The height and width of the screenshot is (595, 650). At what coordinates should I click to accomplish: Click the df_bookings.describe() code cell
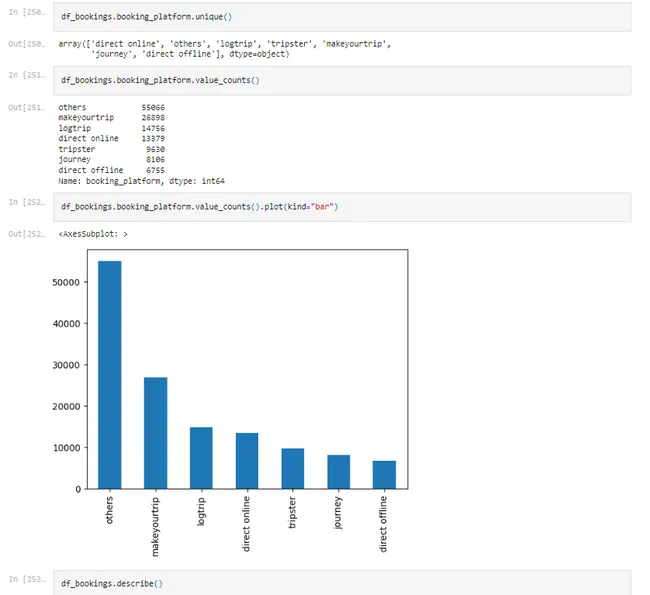tap(340, 582)
